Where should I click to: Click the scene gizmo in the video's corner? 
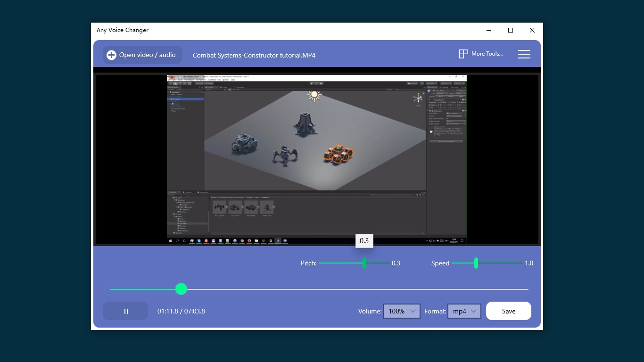coord(418,98)
